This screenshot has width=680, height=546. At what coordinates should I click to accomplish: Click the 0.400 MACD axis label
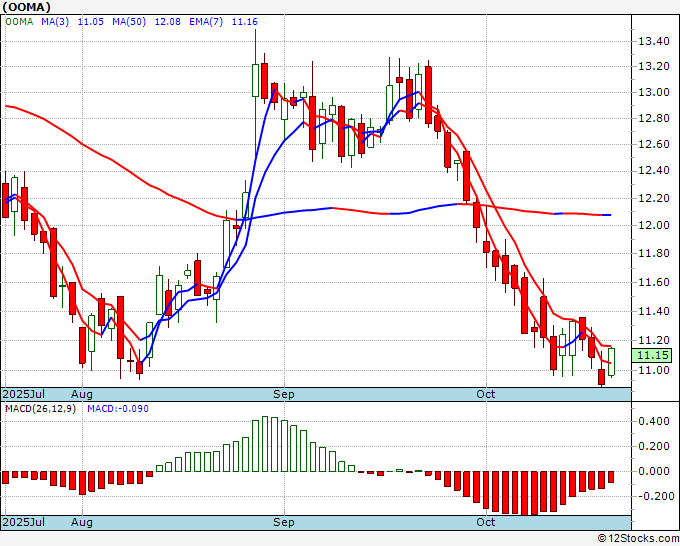click(x=654, y=422)
